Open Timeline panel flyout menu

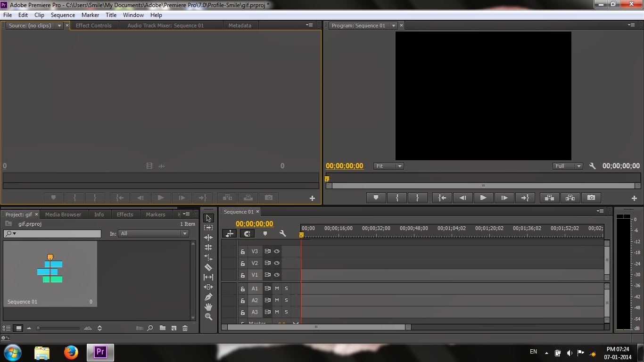[x=600, y=211]
